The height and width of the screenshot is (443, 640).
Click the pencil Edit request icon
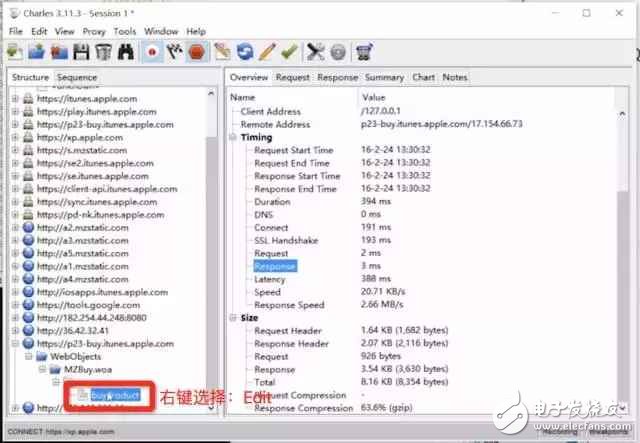[x=267, y=52]
